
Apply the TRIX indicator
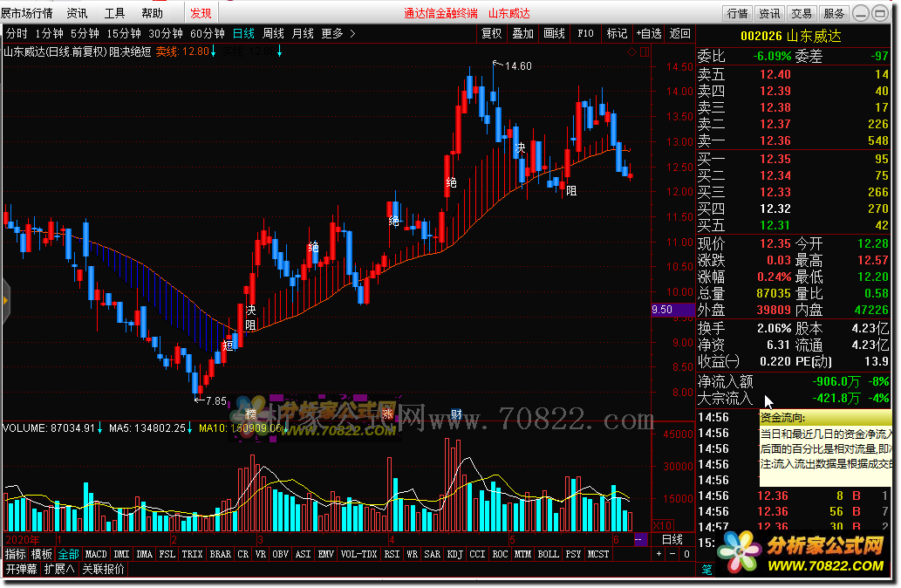192,554
